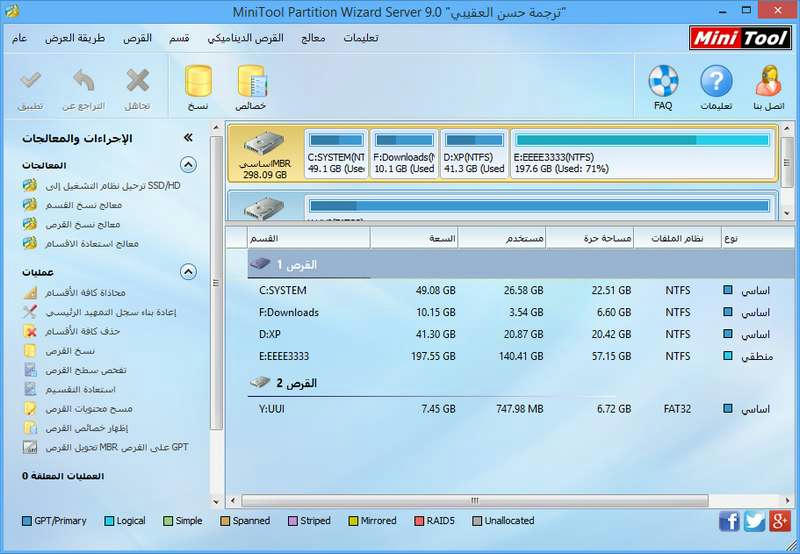Open the Dynamic Disk (القرص الديناميكي) menu
Viewport: 800px width, 554px height.
point(245,38)
